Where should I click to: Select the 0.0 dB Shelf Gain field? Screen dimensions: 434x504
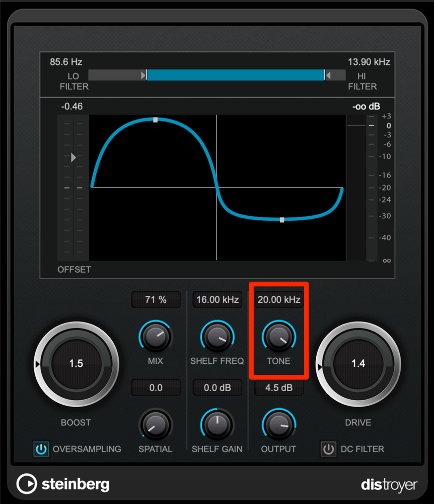[x=218, y=387]
